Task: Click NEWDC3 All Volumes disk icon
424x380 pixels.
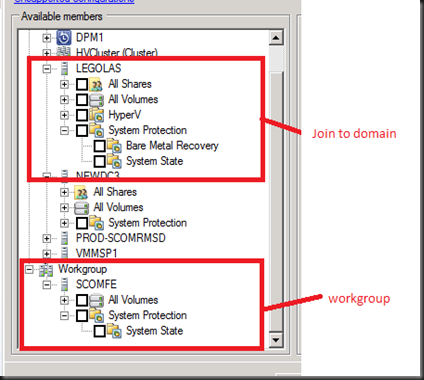Action: pos(81,208)
